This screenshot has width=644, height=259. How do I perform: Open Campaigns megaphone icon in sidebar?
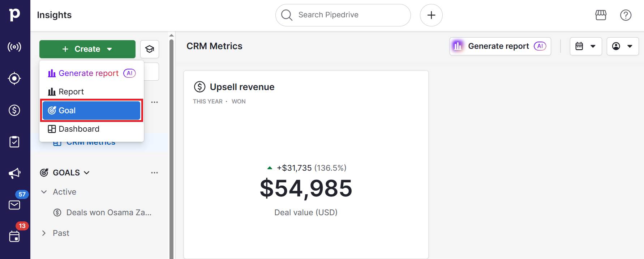(x=14, y=173)
